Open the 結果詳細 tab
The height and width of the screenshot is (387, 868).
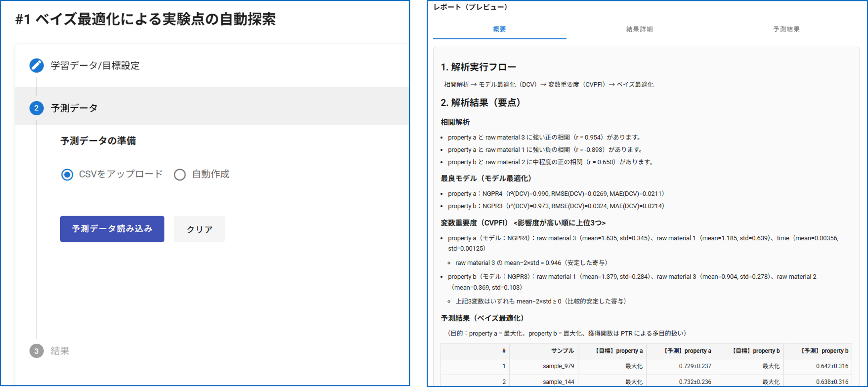pyautogui.click(x=639, y=29)
